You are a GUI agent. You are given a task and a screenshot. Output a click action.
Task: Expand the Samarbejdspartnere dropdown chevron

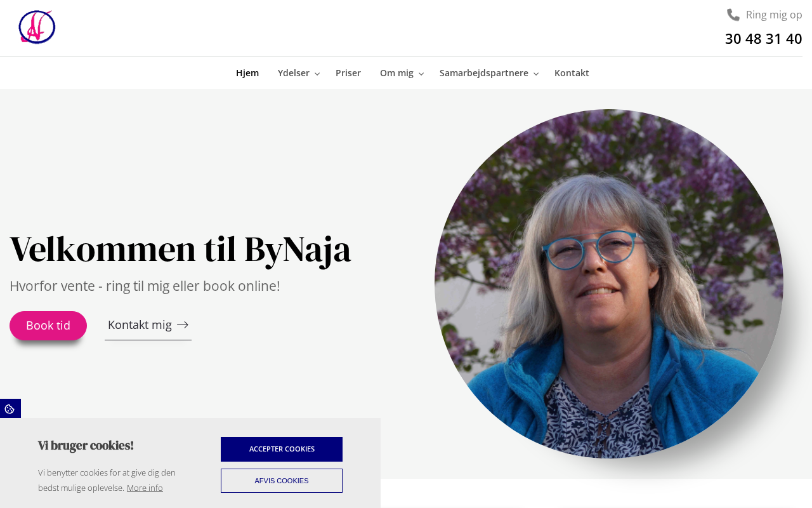(536, 74)
